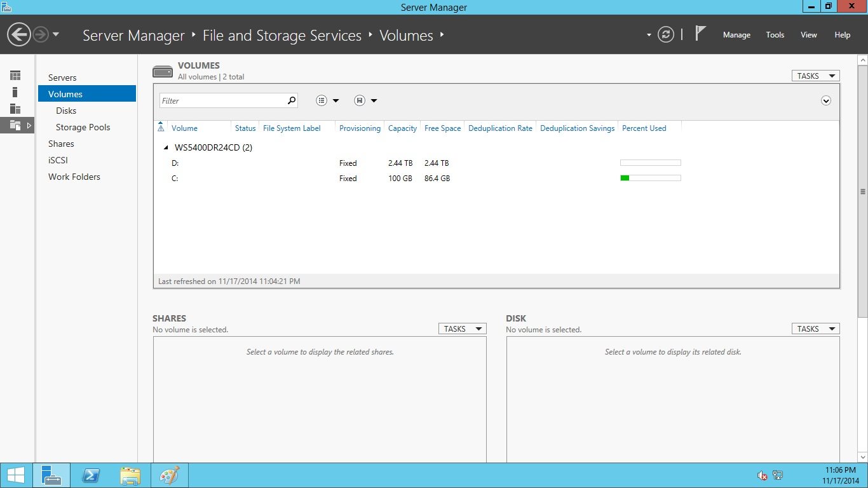
Task: Open the Windows Start button
Action: [x=15, y=475]
